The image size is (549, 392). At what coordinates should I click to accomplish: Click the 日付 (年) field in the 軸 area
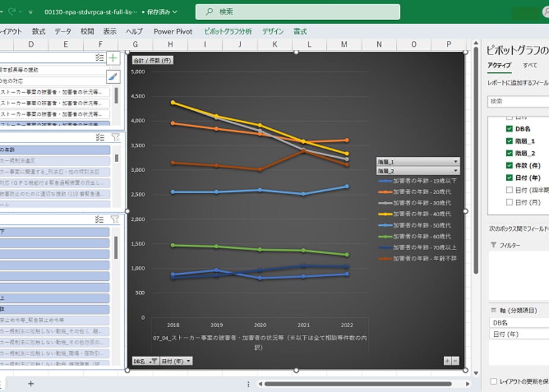pyautogui.click(x=519, y=334)
